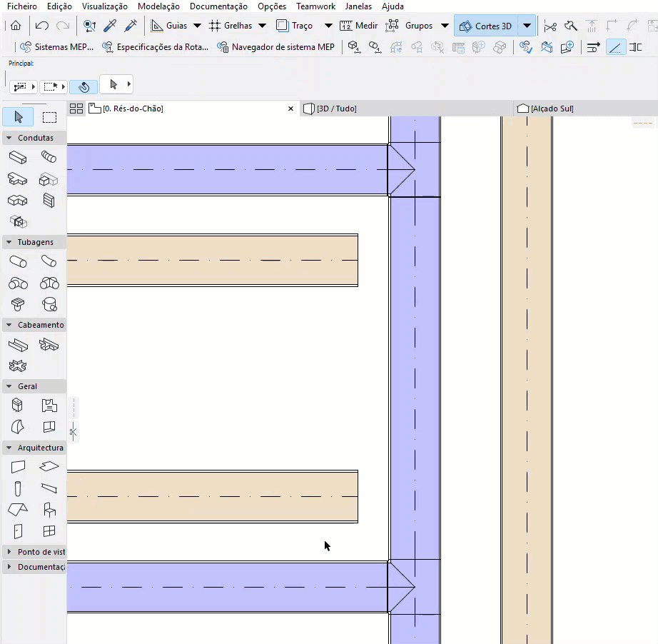The height and width of the screenshot is (644, 658).
Task: Select the straight duct tool under Condutas
Action: click(18, 157)
